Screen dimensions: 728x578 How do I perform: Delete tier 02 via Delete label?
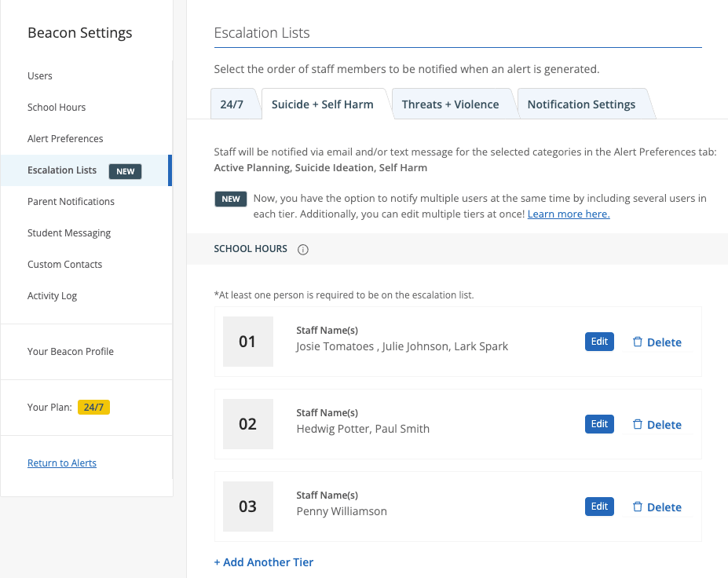click(x=664, y=425)
